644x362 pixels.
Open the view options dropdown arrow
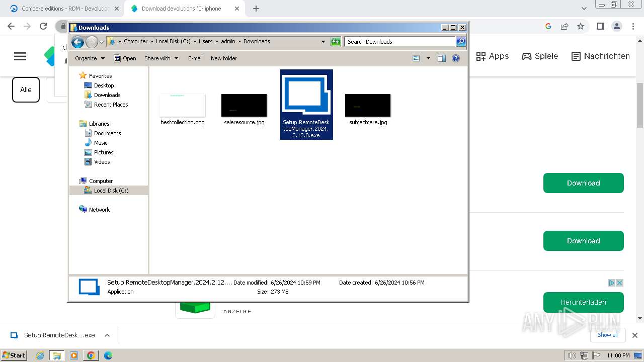click(x=428, y=58)
